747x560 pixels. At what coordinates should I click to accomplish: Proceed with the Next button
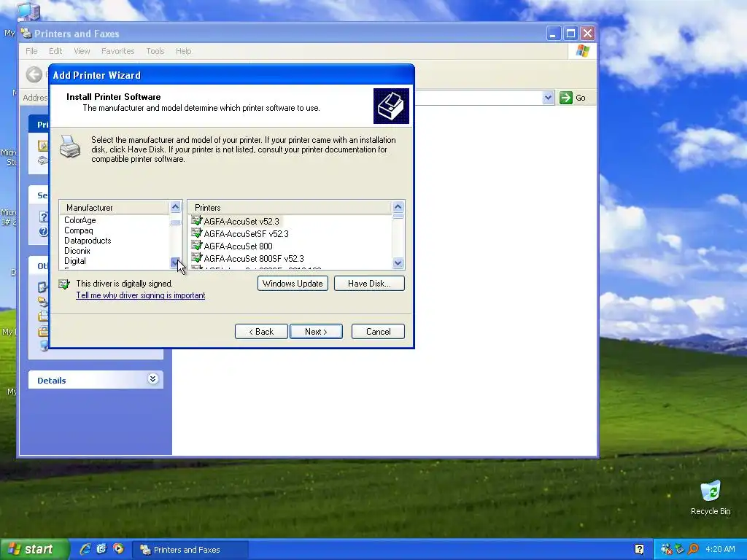click(316, 332)
